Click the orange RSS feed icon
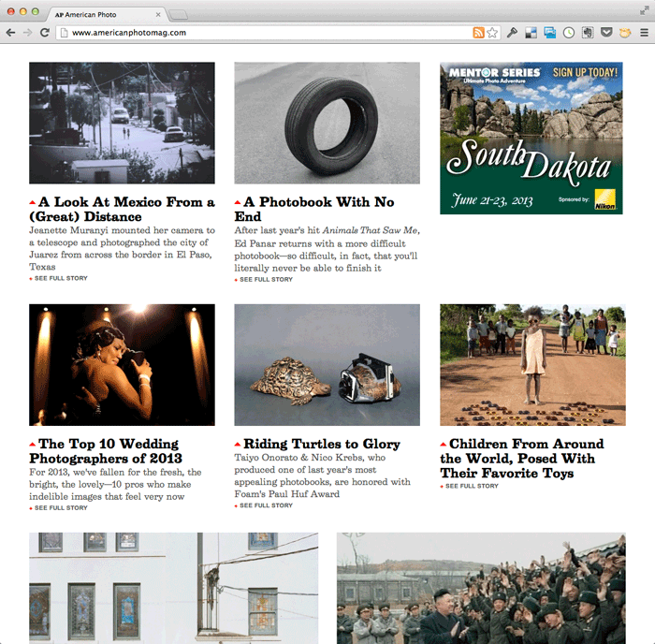Image resolution: width=655 pixels, height=644 pixels. (478, 33)
